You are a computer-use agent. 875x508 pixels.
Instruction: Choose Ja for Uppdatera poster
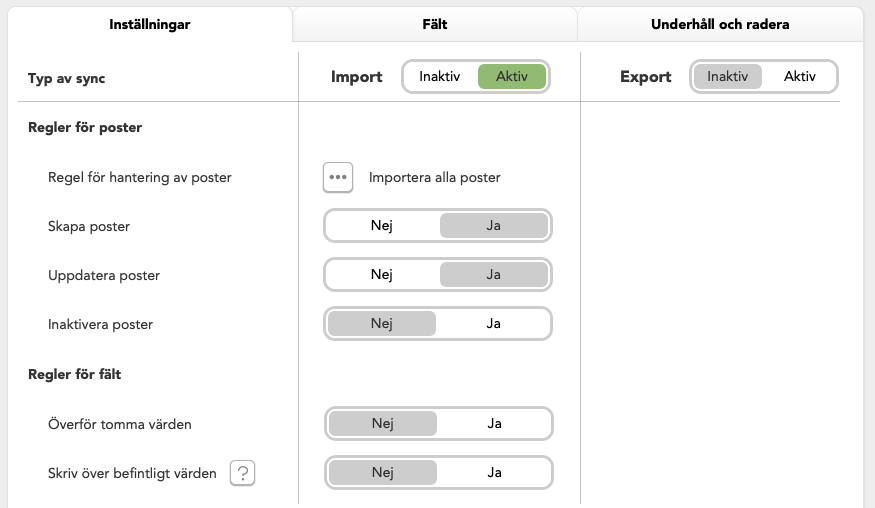pos(493,275)
